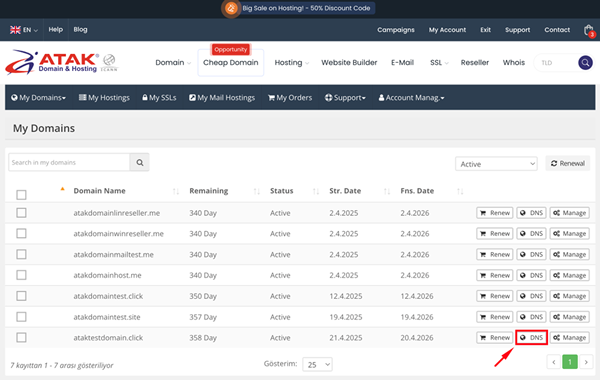Click the Exit link
The width and height of the screenshot is (600, 380).
click(x=486, y=30)
